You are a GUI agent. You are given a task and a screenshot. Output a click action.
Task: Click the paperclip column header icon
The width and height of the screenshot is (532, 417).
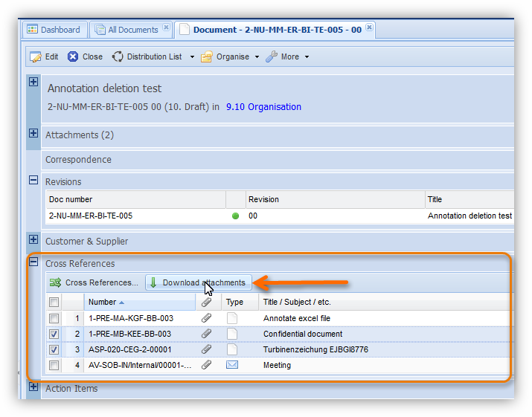tap(206, 302)
